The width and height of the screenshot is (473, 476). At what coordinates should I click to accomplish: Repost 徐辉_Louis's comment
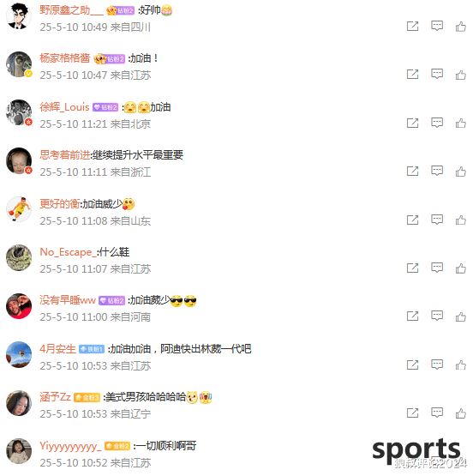[x=412, y=123]
